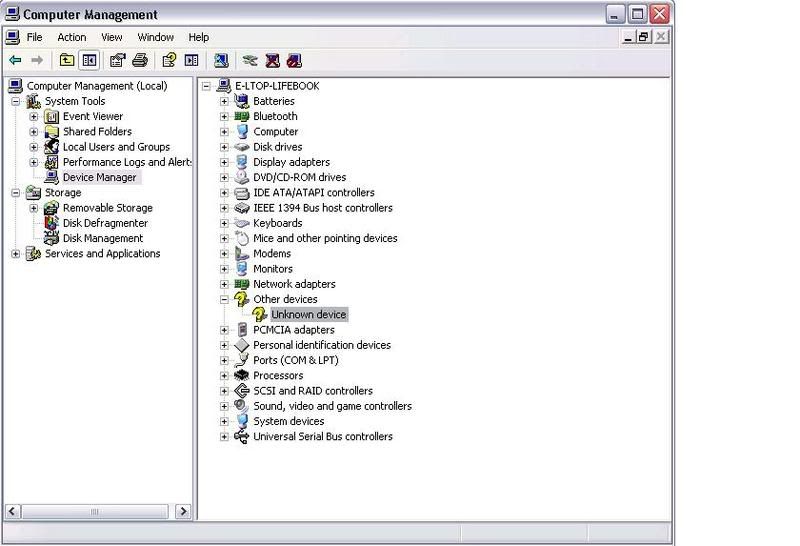Click the Help toolbar icon
Screen dimensions: 800x546
pyautogui.click(x=169, y=60)
